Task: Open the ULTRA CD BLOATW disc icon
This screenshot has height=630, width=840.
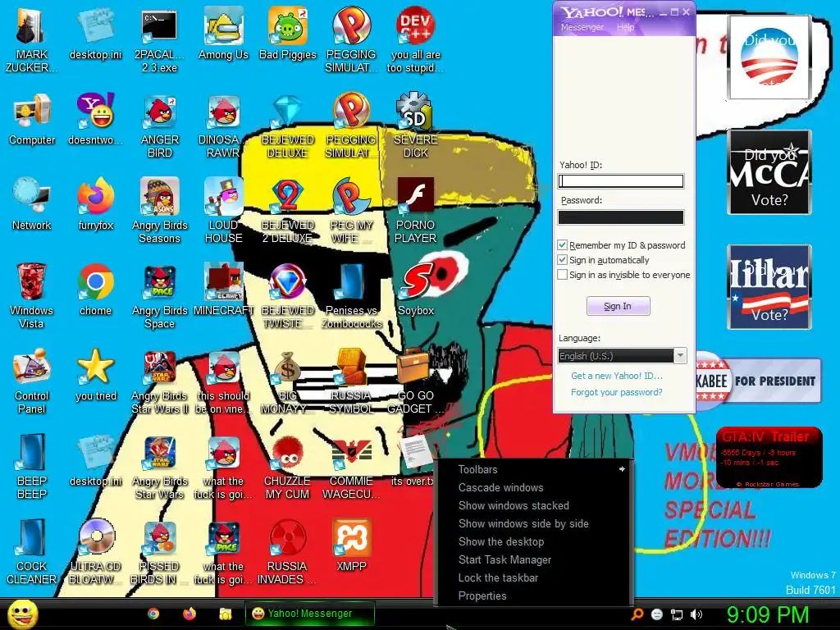Action: click(x=96, y=552)
